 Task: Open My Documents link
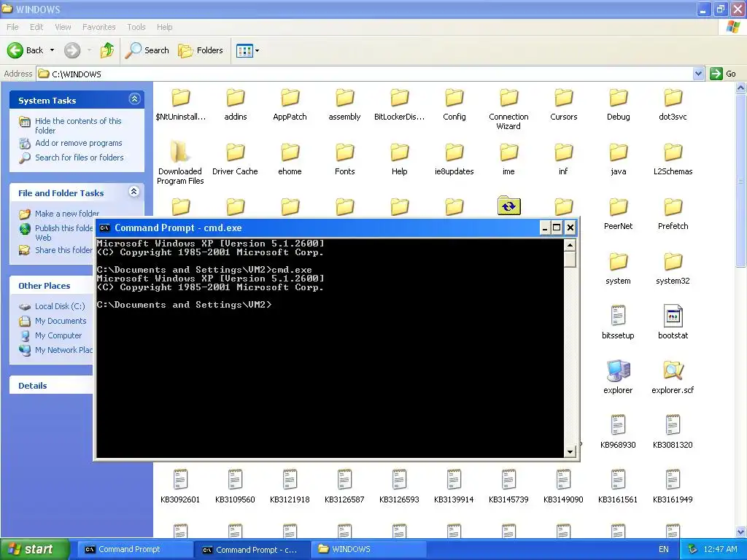[61, 321]
